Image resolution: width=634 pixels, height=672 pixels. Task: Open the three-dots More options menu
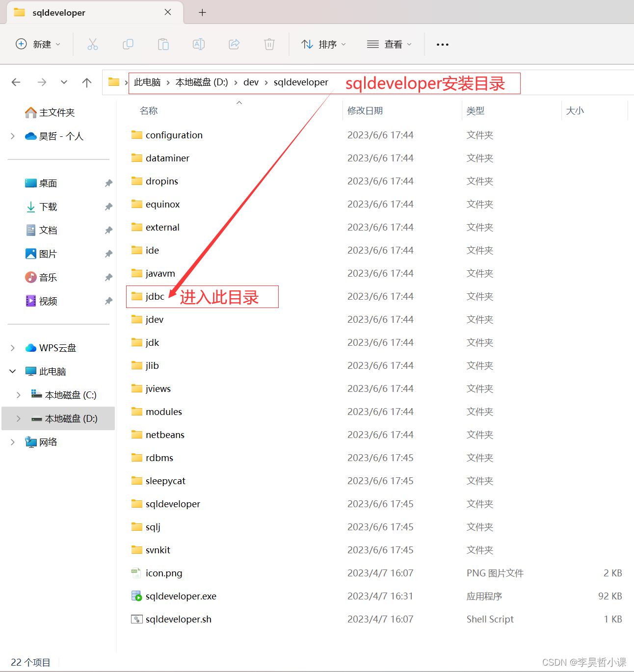443,45
